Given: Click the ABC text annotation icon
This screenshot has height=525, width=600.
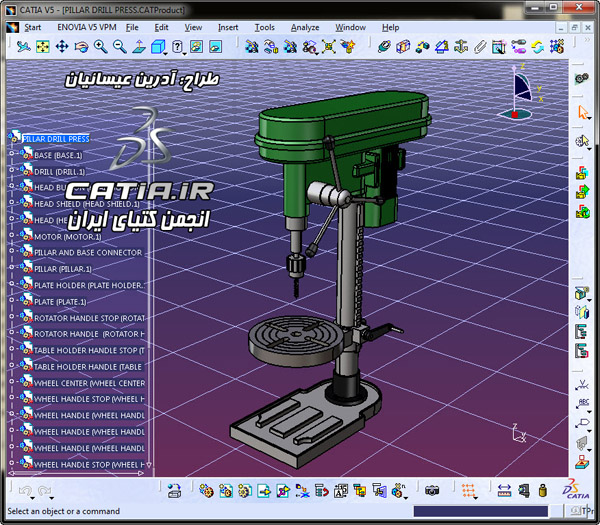Looking at the screenshot, I should click(582, 404).
